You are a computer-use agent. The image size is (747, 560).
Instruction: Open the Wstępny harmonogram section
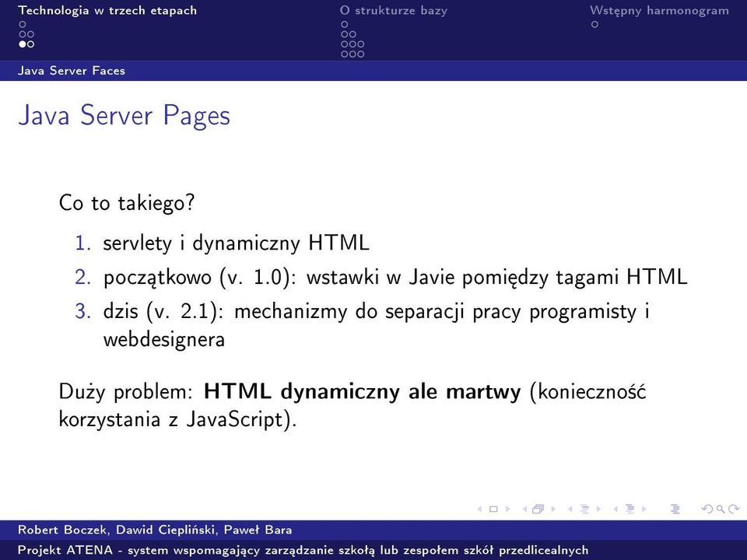659,10
